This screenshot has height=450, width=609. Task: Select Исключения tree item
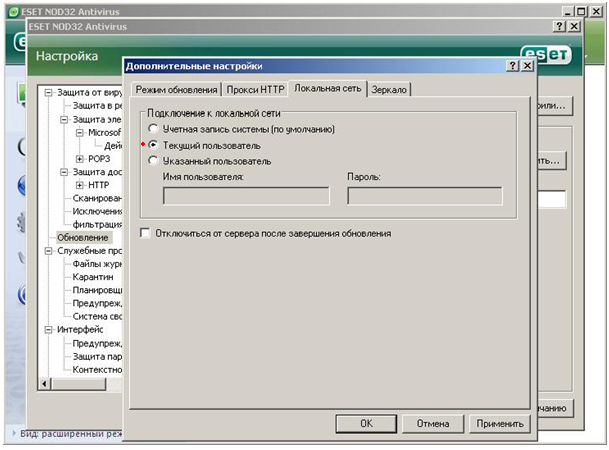tap(97, 211)
